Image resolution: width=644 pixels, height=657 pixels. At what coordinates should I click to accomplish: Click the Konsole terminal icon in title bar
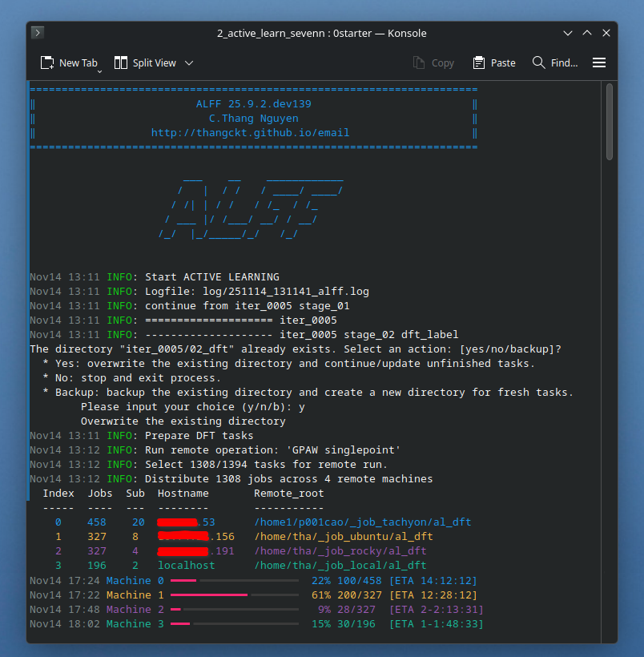click(x=38, y=33)
